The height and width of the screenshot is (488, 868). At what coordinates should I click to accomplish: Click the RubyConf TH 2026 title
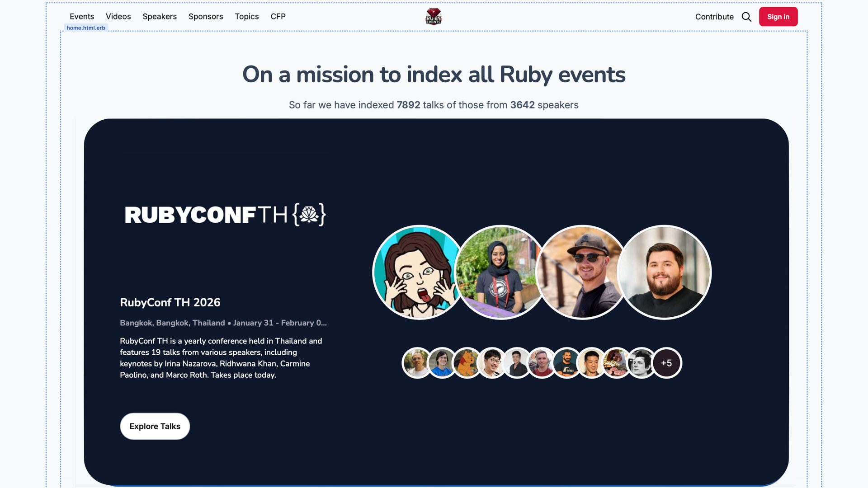click(x=170, y=302)
